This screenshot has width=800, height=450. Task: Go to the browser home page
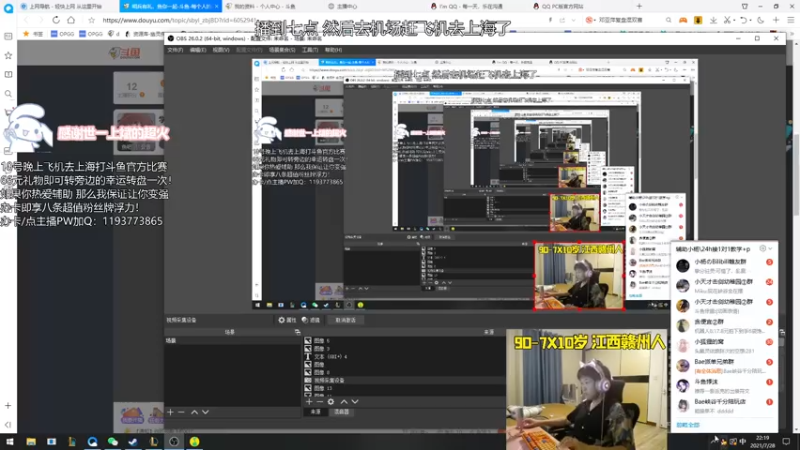click(71, 20)
